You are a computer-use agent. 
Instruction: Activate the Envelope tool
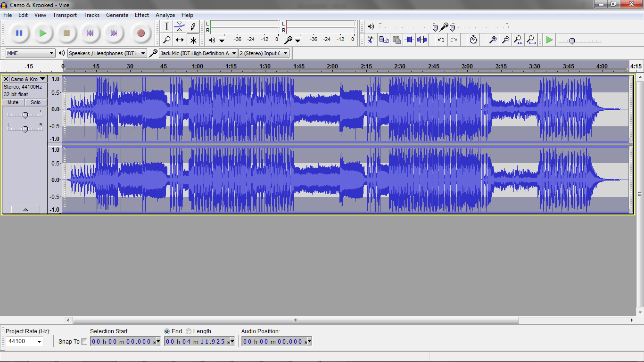tap(180, 27)
